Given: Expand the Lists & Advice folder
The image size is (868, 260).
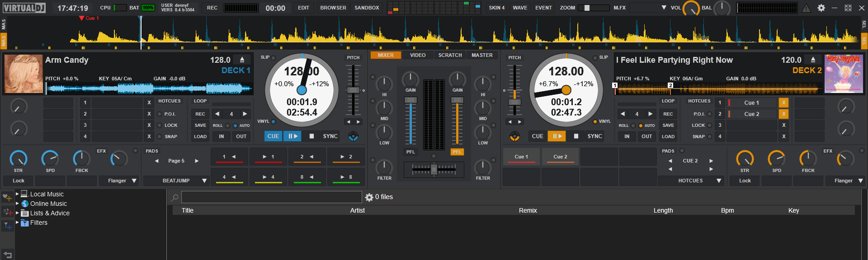Looking at the screenshot, I should click(17, 213).
